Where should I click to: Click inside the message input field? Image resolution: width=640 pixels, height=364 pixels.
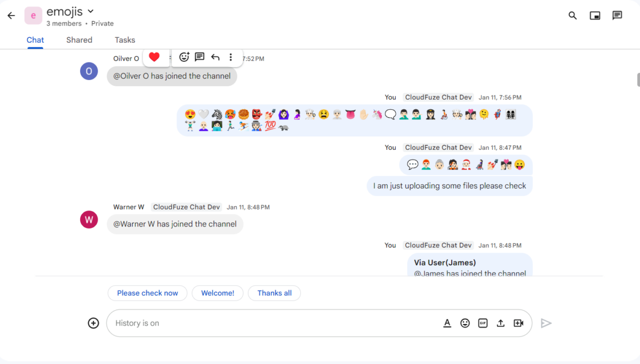pos(267,323)
